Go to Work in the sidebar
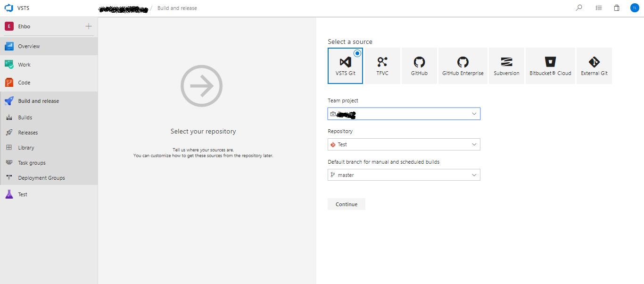Screen dimensions: 644x284 pyautogui.click(x=49, y=65)
